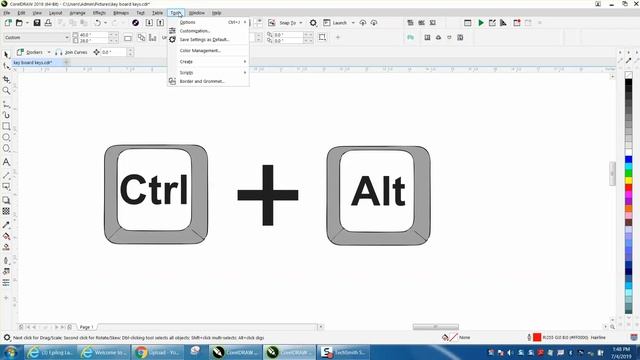The image size is (640, 360).
Task: Select the Rectangle tool
Action: click(x=6, y=126)
